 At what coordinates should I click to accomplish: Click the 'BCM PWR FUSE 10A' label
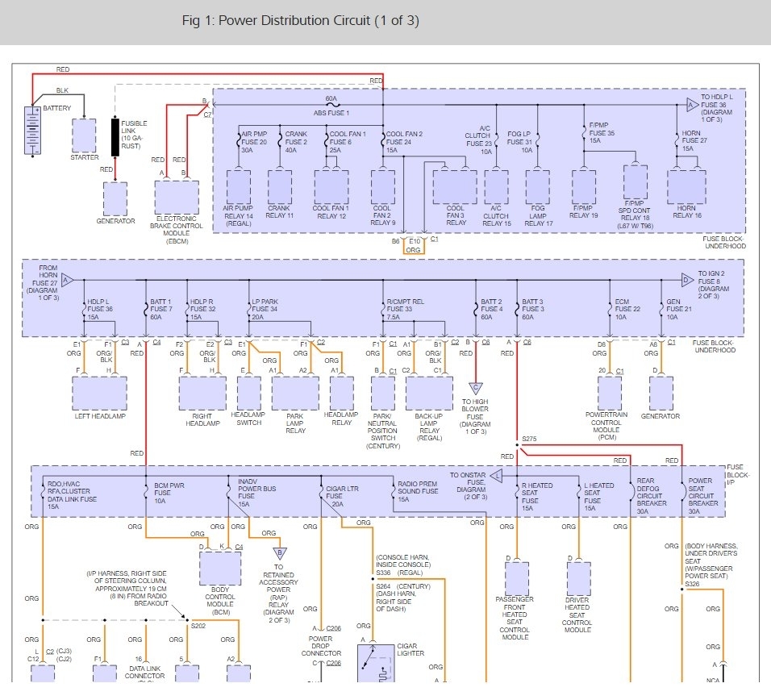point(169,493)
